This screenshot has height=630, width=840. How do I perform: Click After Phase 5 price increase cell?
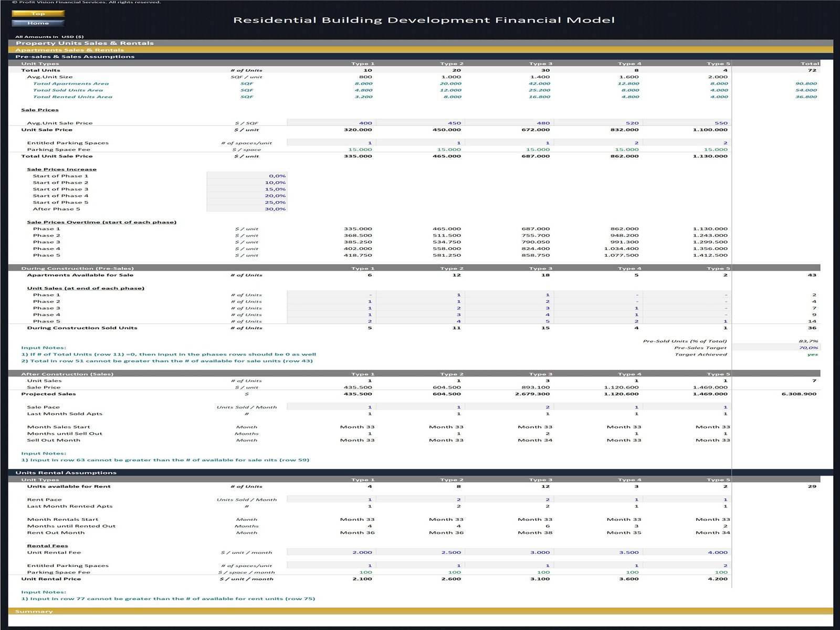click(247, 209)
